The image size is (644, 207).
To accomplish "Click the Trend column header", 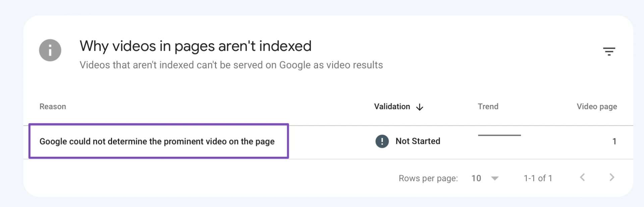I will coord(488,107).
